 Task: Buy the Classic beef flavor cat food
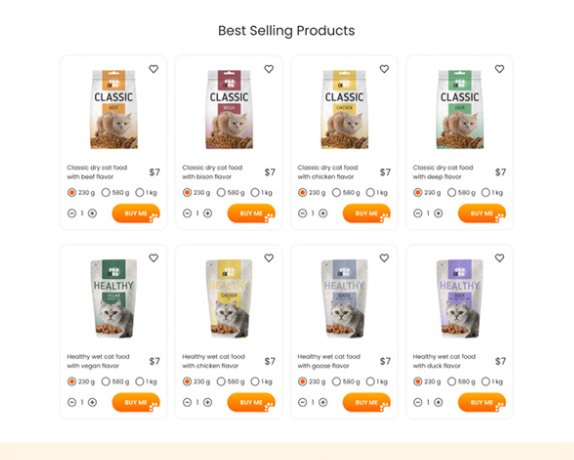click(x=136, y=213)
